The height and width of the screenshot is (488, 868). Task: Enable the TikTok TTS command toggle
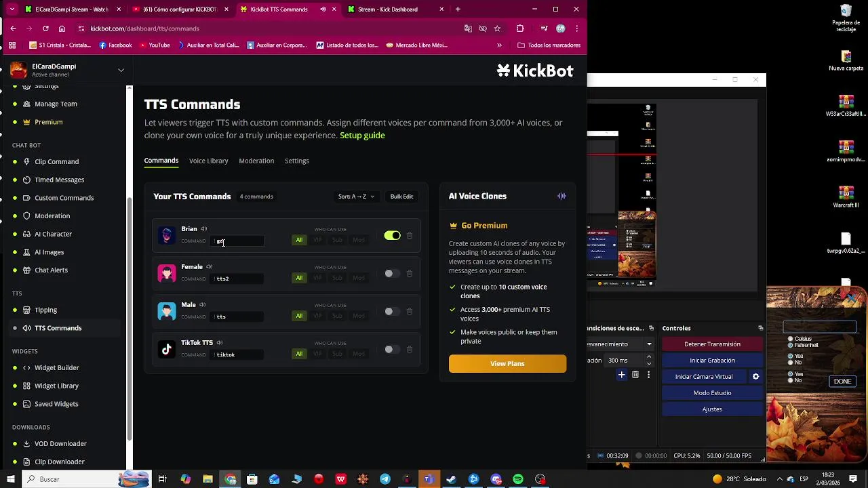(392, 350)
